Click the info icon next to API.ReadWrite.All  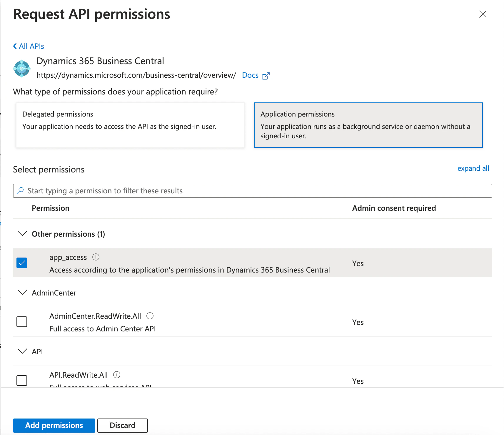point(117,375)
